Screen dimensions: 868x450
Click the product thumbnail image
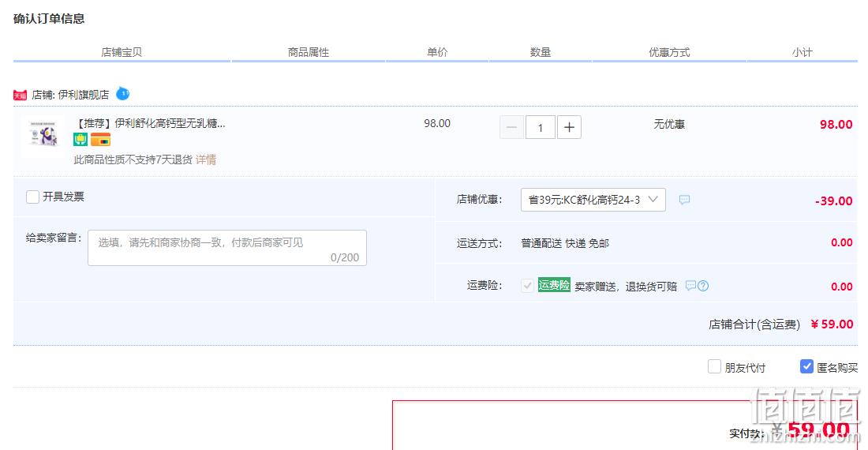coord(43,134)
